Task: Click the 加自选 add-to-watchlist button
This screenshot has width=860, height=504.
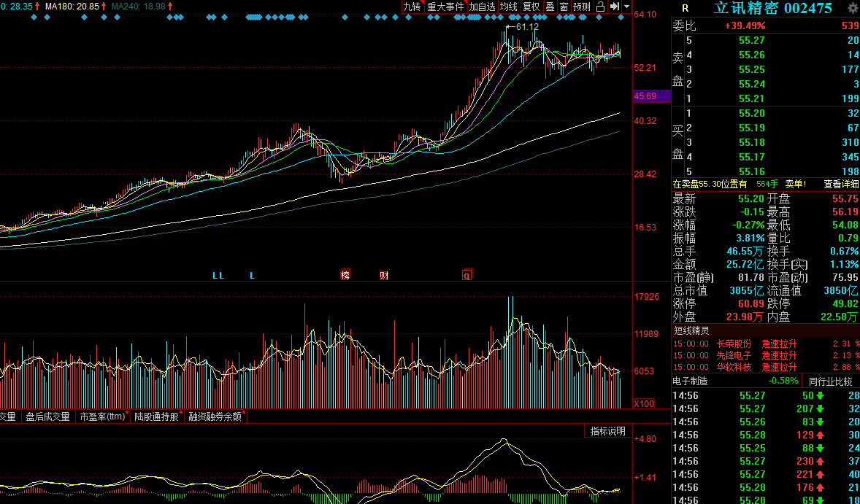Action: [x=482, y=7]
